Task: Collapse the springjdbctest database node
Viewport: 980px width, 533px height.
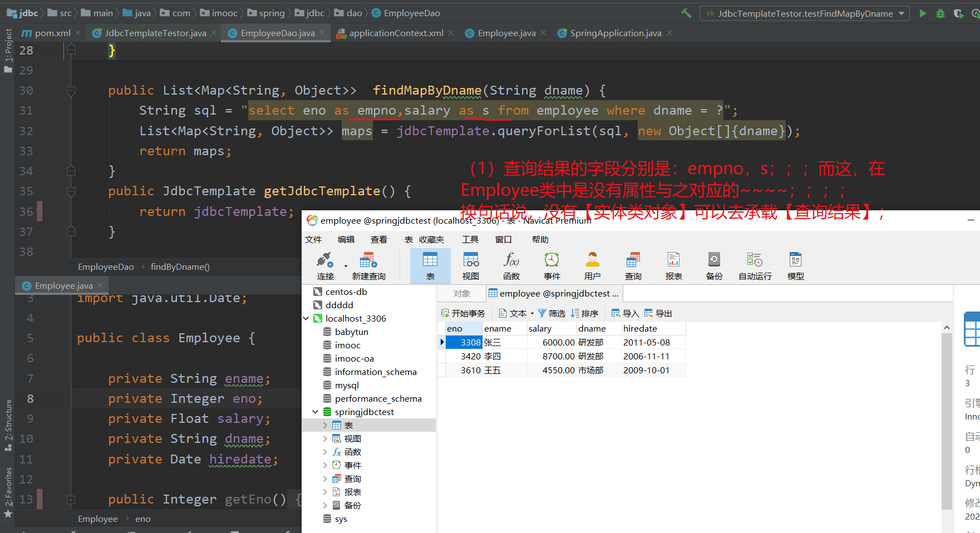Action: [316, 412]
